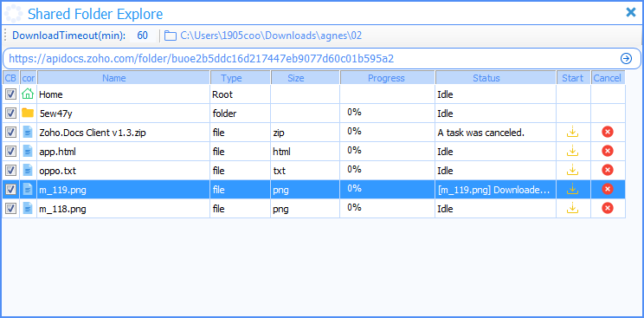
Task: Close the Shared Folder Explore window
Action: coord(631,12)
